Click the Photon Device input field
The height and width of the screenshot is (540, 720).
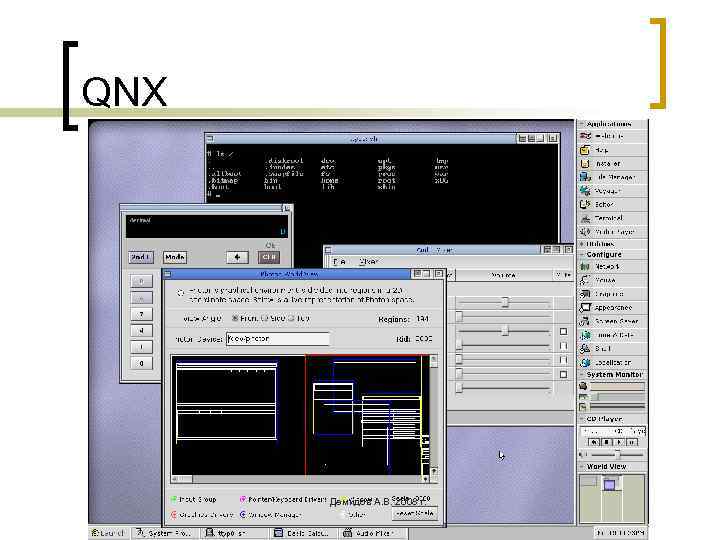tap(278, 339)
